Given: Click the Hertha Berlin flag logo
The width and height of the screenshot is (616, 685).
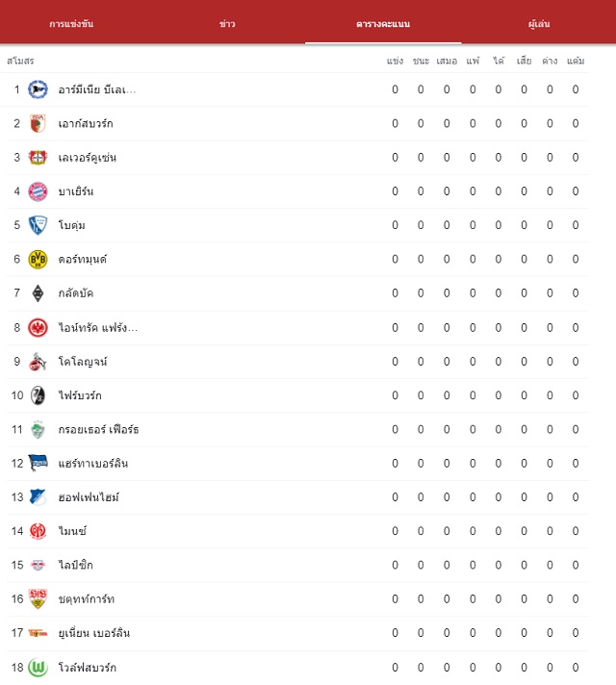Looking at the screenshot, I should [38, 463].
